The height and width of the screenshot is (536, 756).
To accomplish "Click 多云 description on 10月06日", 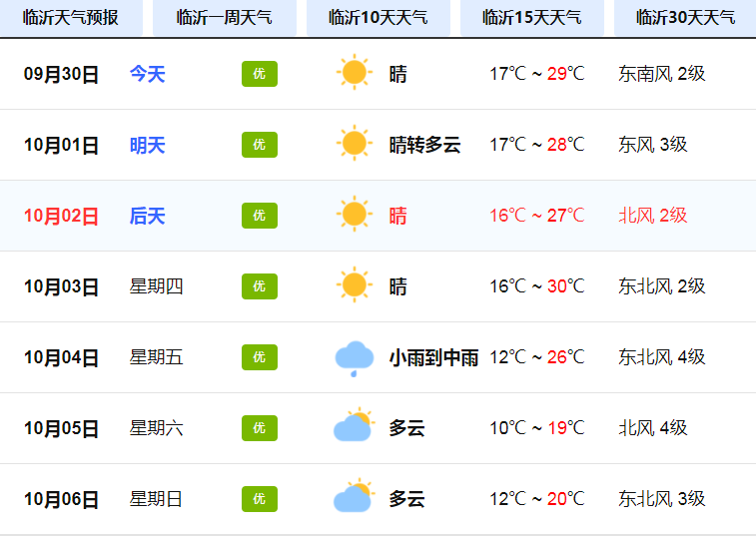I will (406, 499).
